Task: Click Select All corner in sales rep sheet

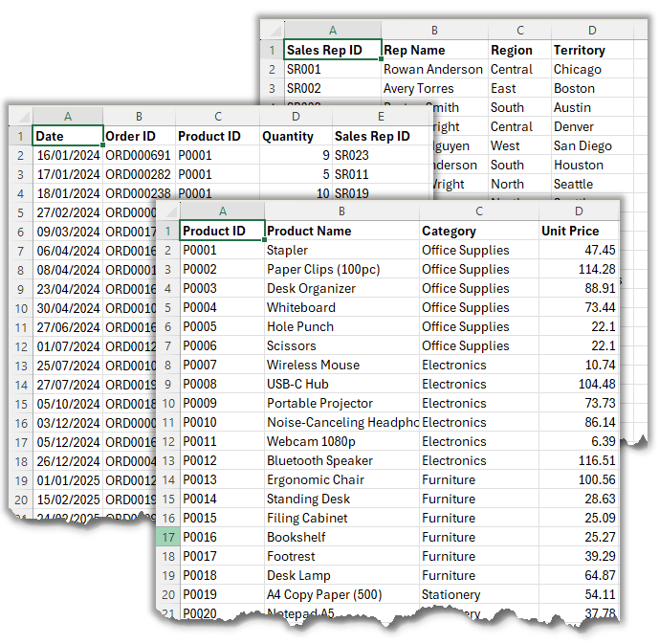Action: click(x=273, y=31)
